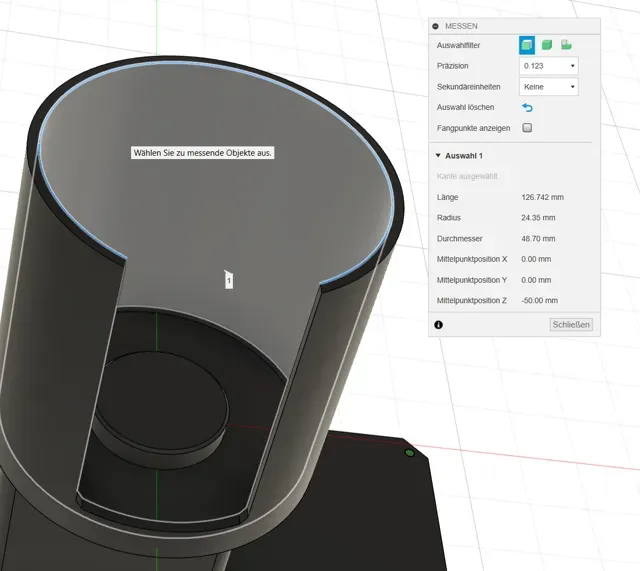Viewport: 640px width, 571px height.
Task: Click the Schließen button
Action: pyautogui.click(x=571, y=325)
